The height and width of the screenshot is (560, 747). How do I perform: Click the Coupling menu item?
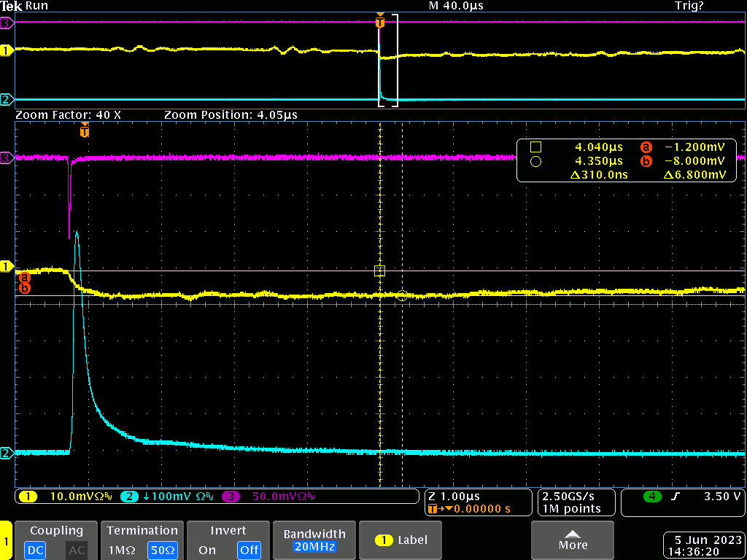pyautogui.click(x=56, y=531)
